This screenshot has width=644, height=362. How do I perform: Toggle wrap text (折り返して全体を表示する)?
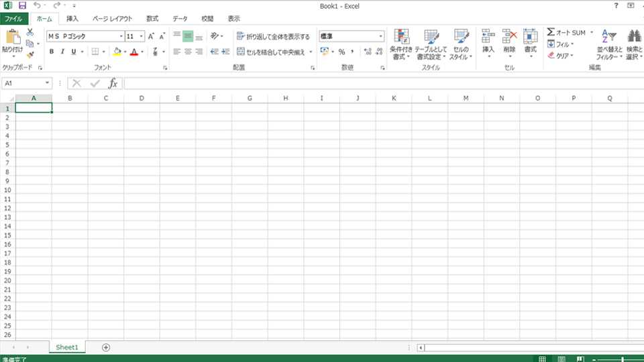(274, 36)
